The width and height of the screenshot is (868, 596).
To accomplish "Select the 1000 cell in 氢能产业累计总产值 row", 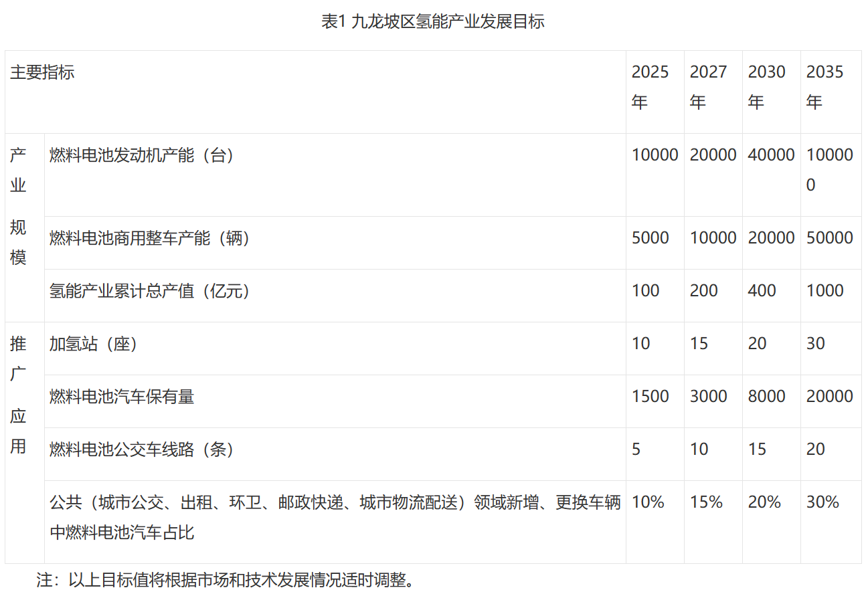I will tap(831, 296).
